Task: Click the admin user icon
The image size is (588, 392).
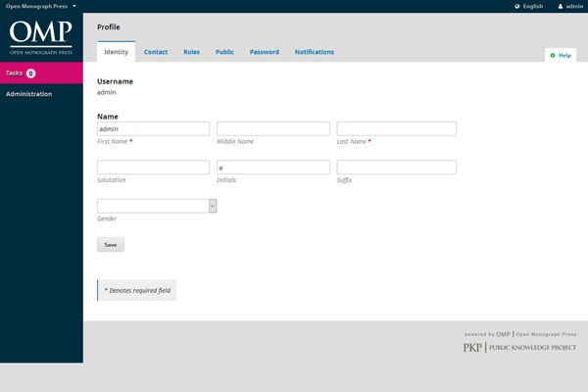Action: (x=560, y=6)
